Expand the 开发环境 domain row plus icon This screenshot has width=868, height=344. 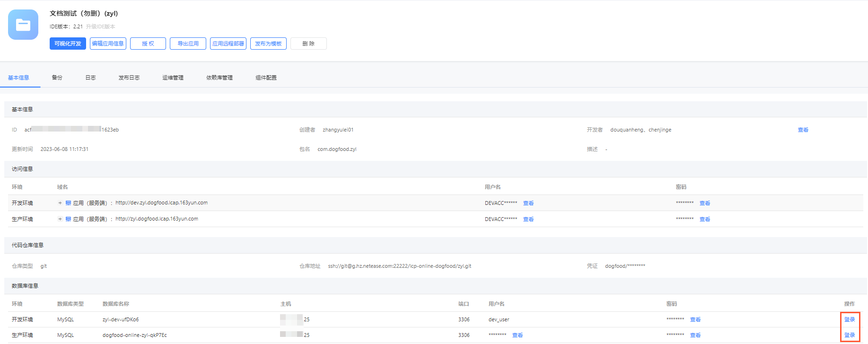60,203
